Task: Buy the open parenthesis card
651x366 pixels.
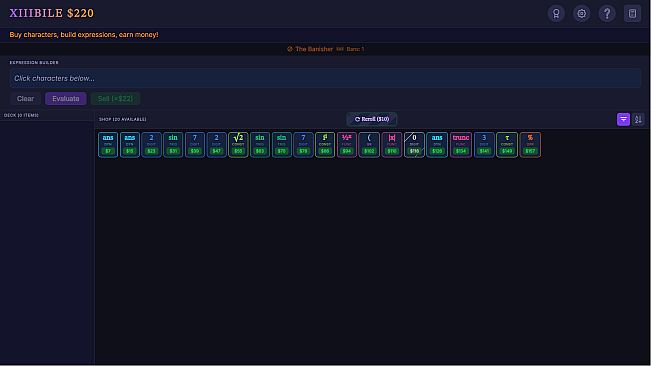Action: (369, 144)
